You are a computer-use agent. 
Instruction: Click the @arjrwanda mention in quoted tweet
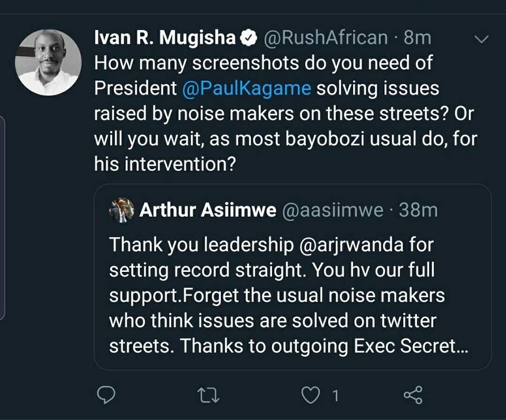coord(351,245)
